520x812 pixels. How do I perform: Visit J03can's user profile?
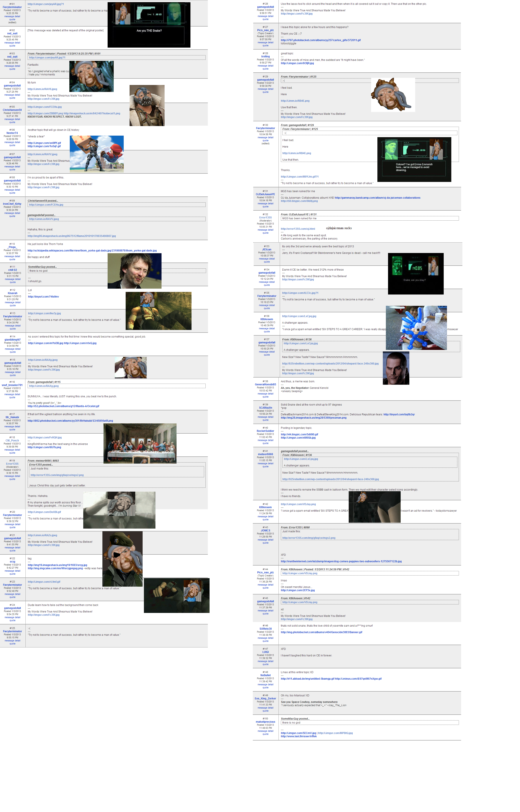click(267, 250)
